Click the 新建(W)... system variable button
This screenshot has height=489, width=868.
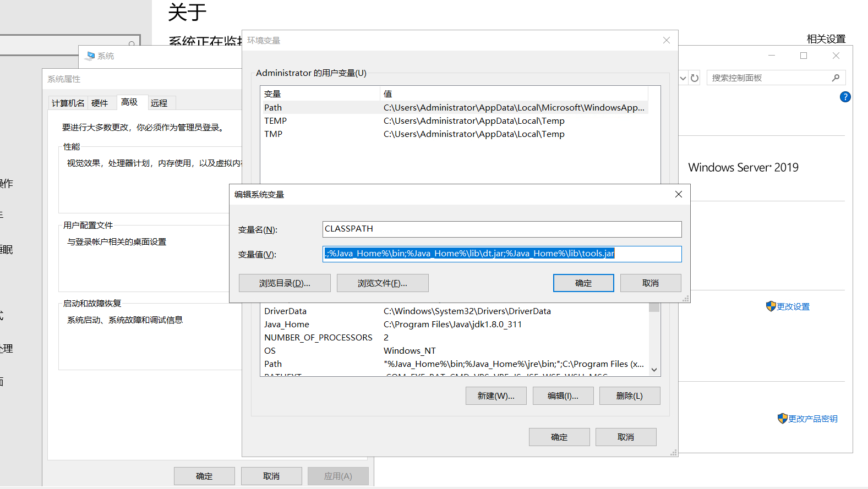pyautogui.click(x=496, y=395)
